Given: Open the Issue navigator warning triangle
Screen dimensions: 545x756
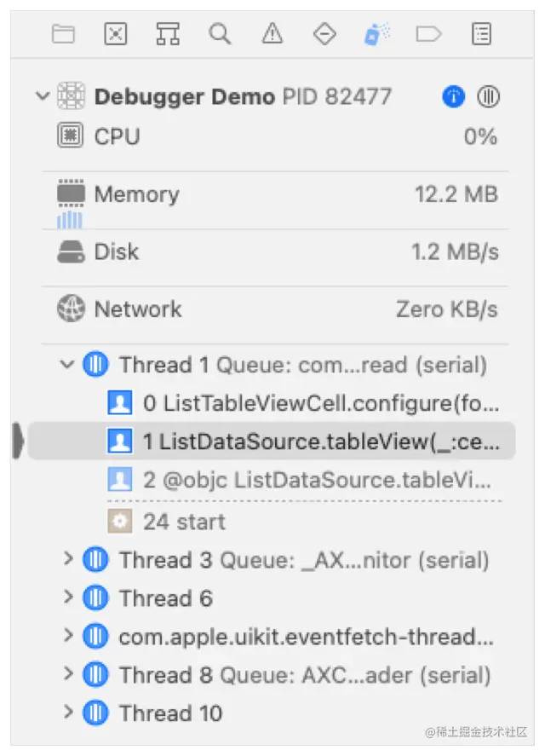Looking at the screenshot, I should click(272, 34).
